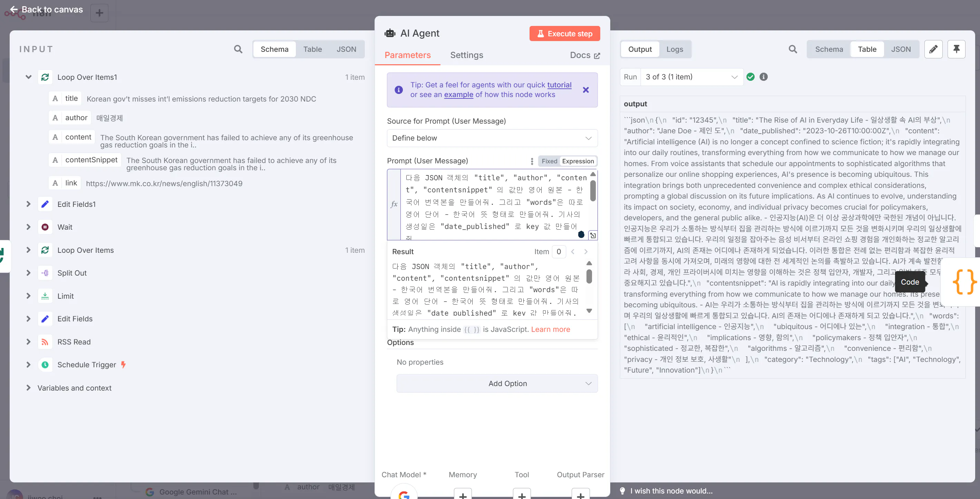This screenshot has height=499, width=980.
Task: Select JSON view in INPUT panel
Action: tap(346, 49)
